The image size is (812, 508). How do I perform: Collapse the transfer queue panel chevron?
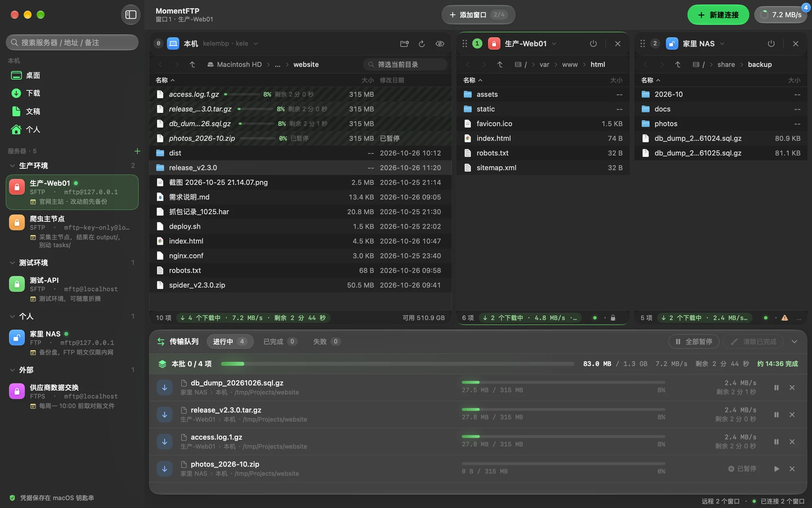click(x=795, y=342)
